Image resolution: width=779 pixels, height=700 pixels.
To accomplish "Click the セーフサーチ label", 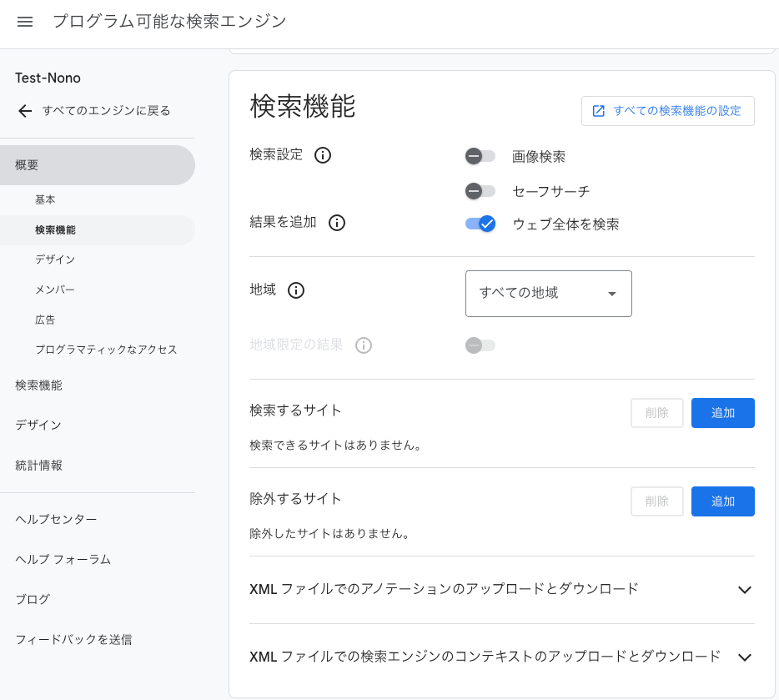I will pos(551,191).
